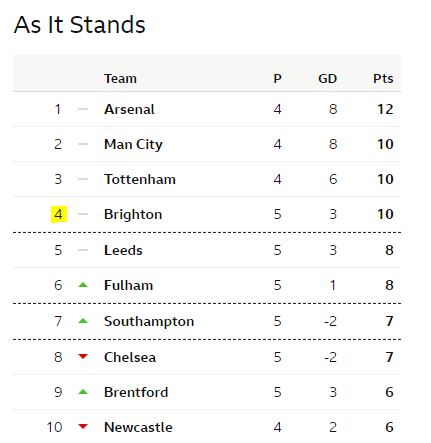The image size is (431, 443).
Task: Click the GD column header
Action: click(x=328, y=79)
